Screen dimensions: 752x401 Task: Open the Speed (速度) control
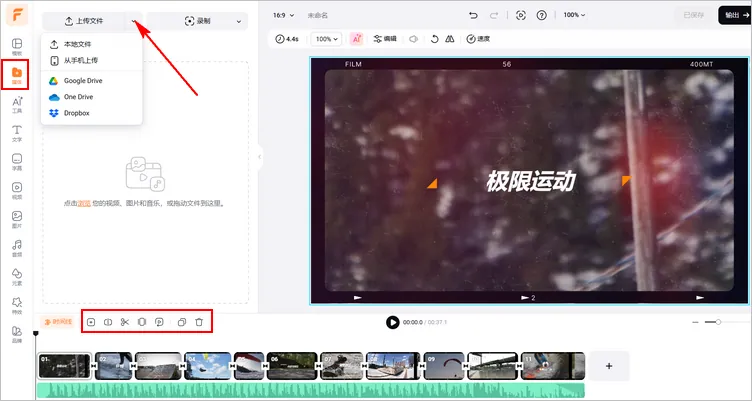pos(478,39)
